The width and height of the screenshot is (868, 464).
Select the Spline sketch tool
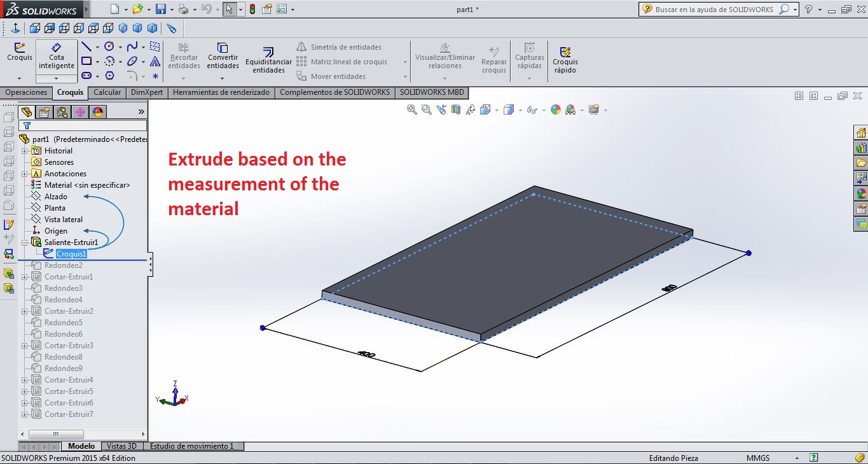pos(132,46)
